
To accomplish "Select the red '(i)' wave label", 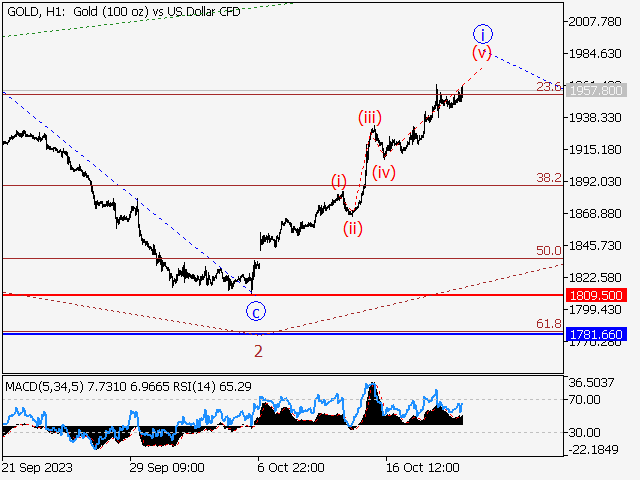I will (x=338, y=181).
